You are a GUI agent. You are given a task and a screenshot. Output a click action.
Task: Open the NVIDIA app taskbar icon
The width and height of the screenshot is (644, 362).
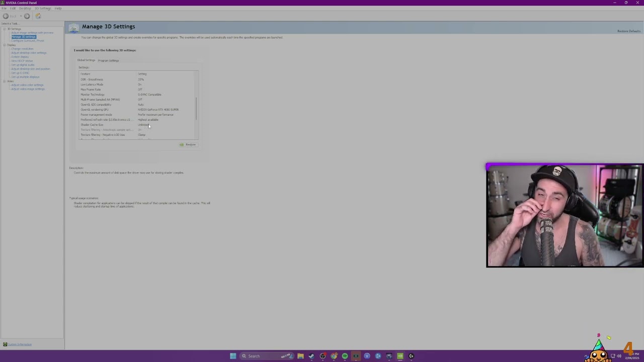point(400,356)
